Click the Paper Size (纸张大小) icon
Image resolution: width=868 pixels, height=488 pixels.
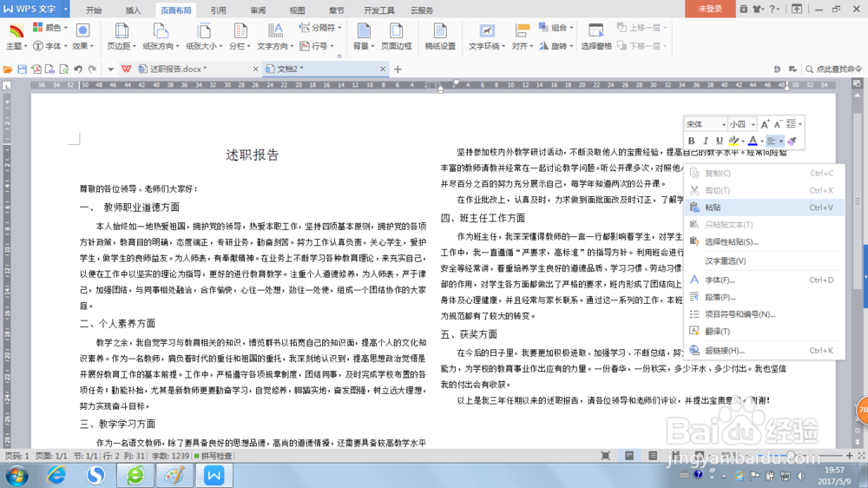204,31
